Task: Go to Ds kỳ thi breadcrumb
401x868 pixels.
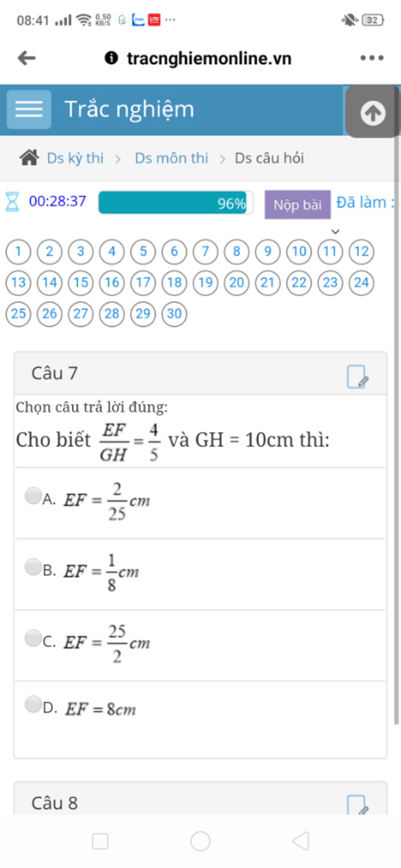Action: (x=75, y=158)
